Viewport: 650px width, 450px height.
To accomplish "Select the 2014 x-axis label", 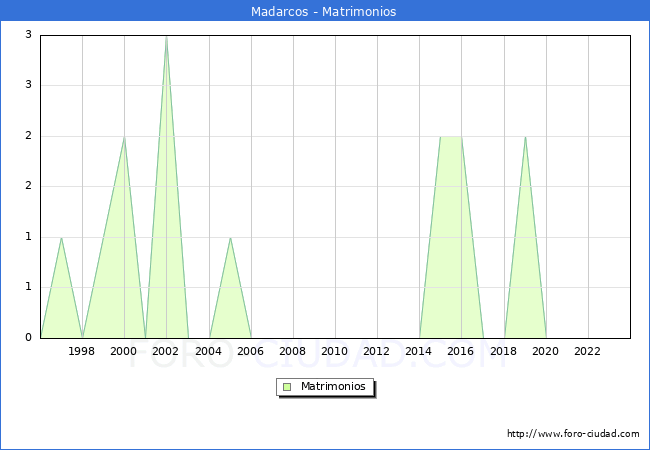I will (419, 351).
